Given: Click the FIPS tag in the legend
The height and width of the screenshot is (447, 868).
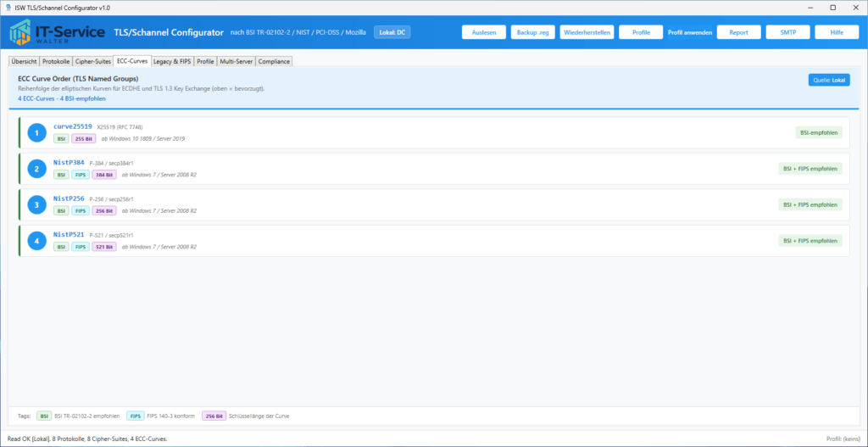Looking at the screenshot, I should [x=136, y=416].
